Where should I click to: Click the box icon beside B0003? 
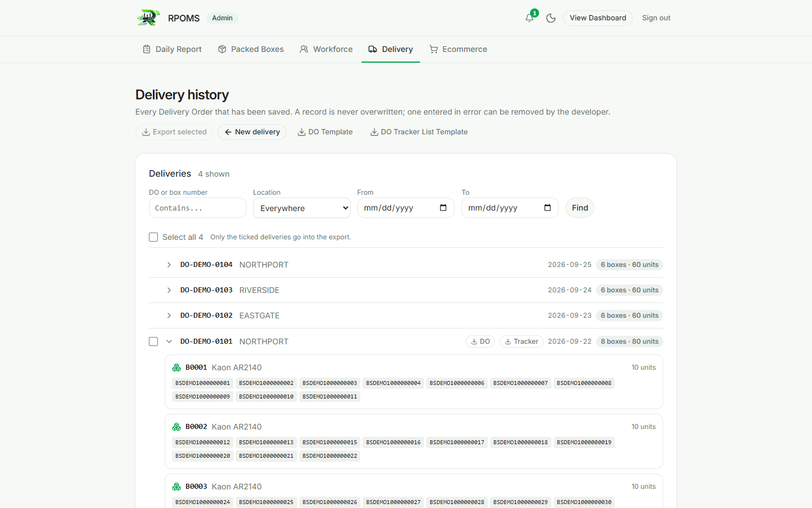tap(176, 487)
